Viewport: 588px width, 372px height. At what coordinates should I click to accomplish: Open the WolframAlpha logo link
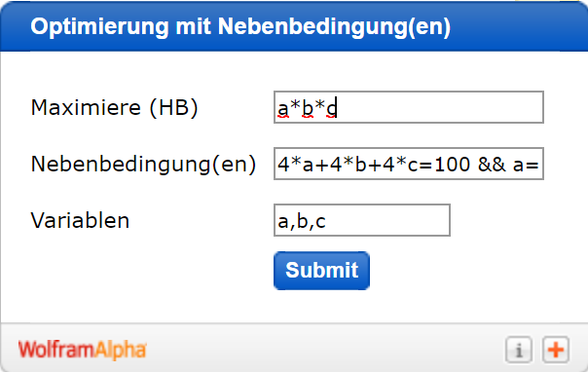(82, 351)
